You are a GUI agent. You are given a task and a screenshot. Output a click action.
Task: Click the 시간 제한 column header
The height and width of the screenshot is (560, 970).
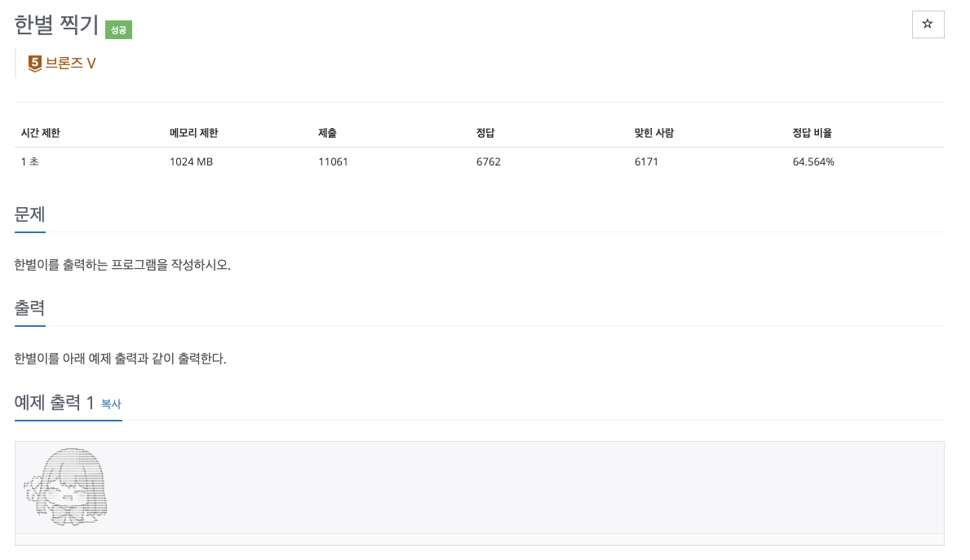tap(41, 133)
